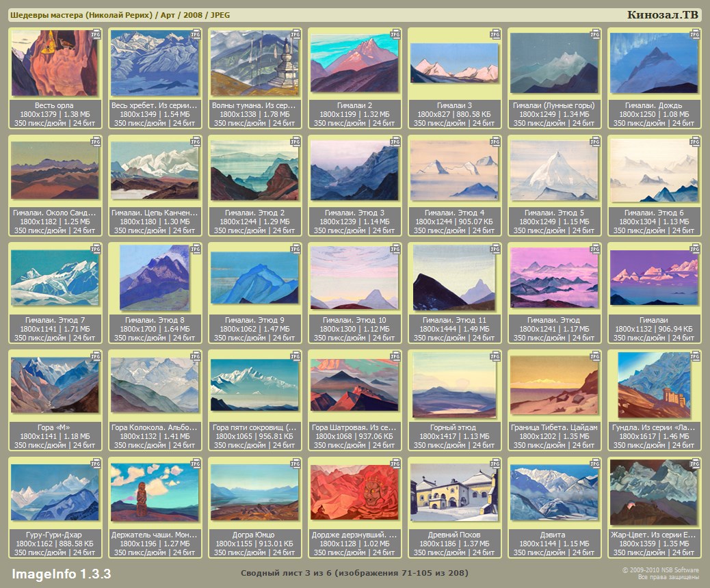This screenshot has height=588, width=710.
Task: Open the «Весть орла» painting thumbnail
Action: 54,63
